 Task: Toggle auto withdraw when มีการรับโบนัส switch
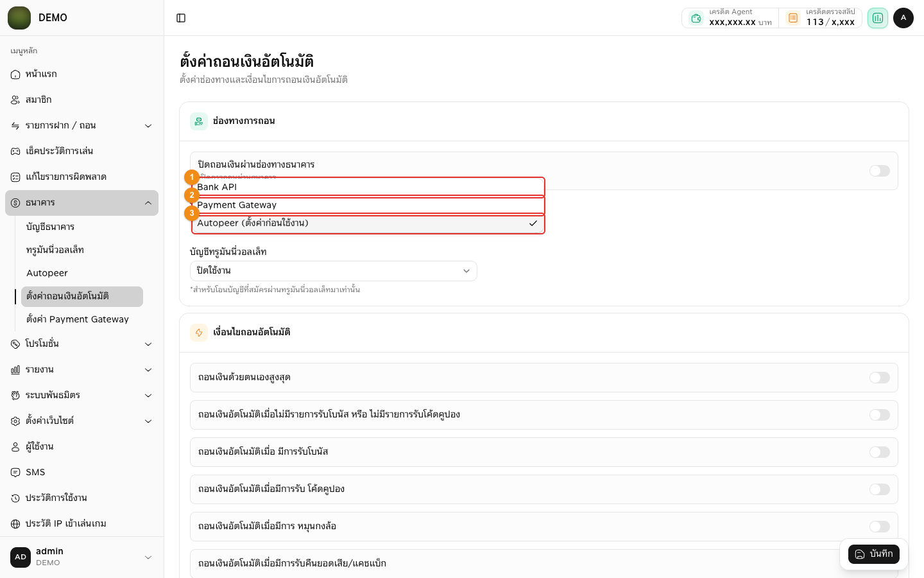click(x=880, y=452)
